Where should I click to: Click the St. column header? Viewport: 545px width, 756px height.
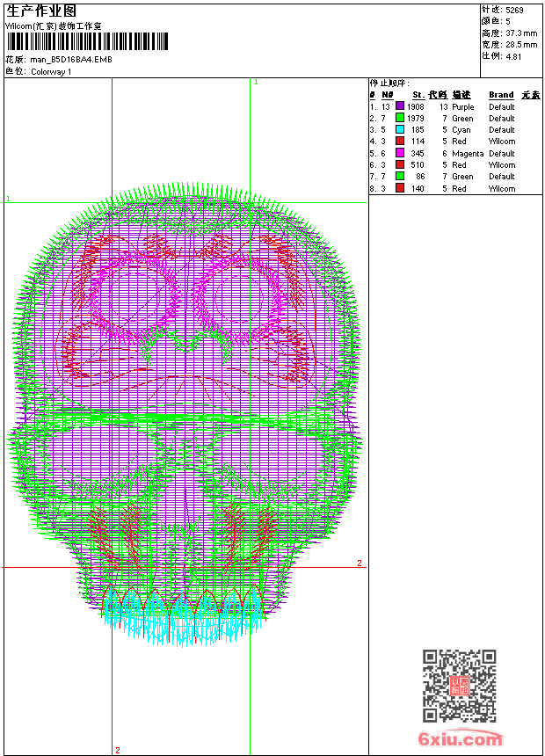(418, 95)
